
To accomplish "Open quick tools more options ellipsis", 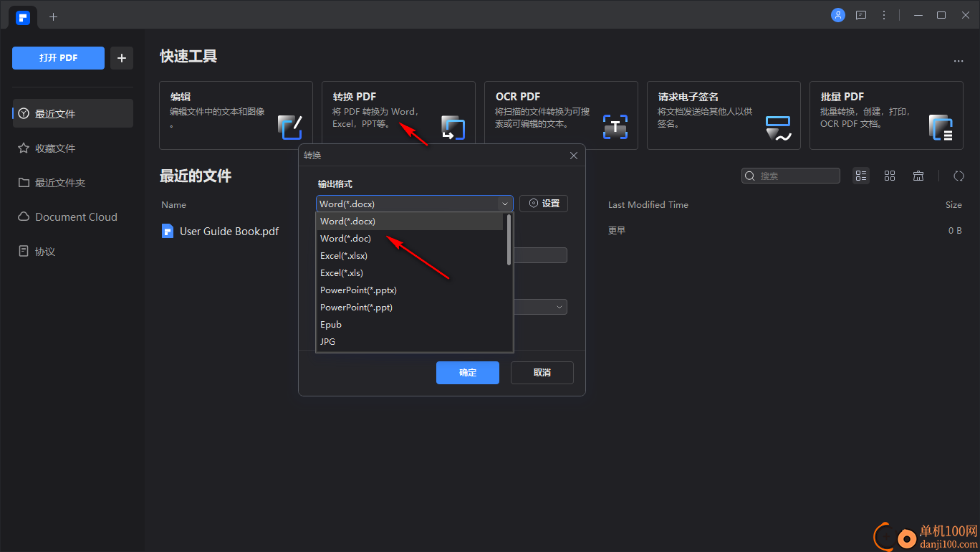I will pyautogui.click(x=959, y=62).
